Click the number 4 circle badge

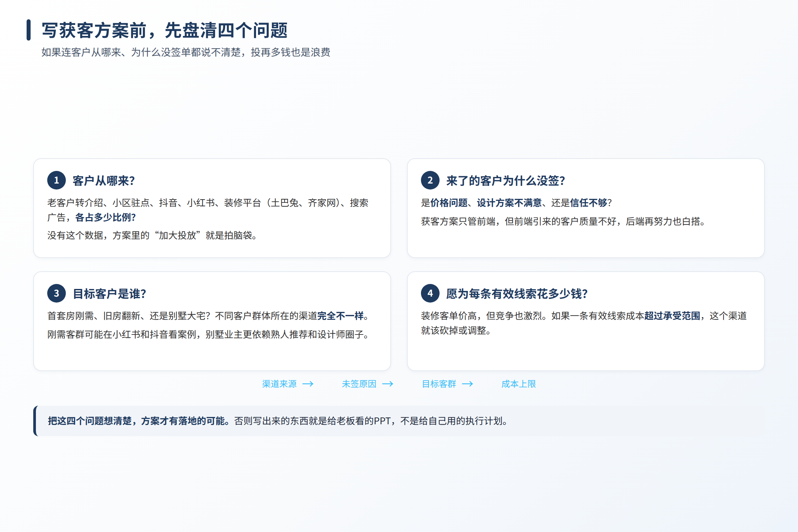click(430, 293)
